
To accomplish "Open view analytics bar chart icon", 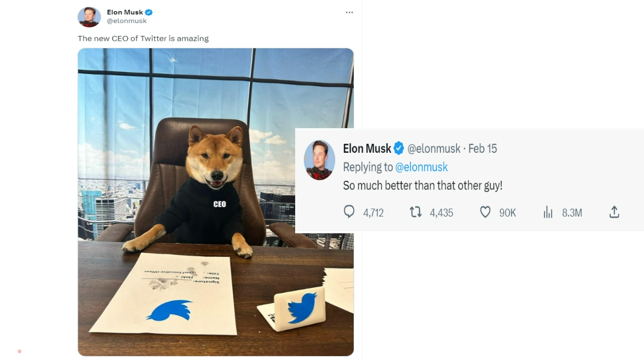I will [x=548, y=212].
